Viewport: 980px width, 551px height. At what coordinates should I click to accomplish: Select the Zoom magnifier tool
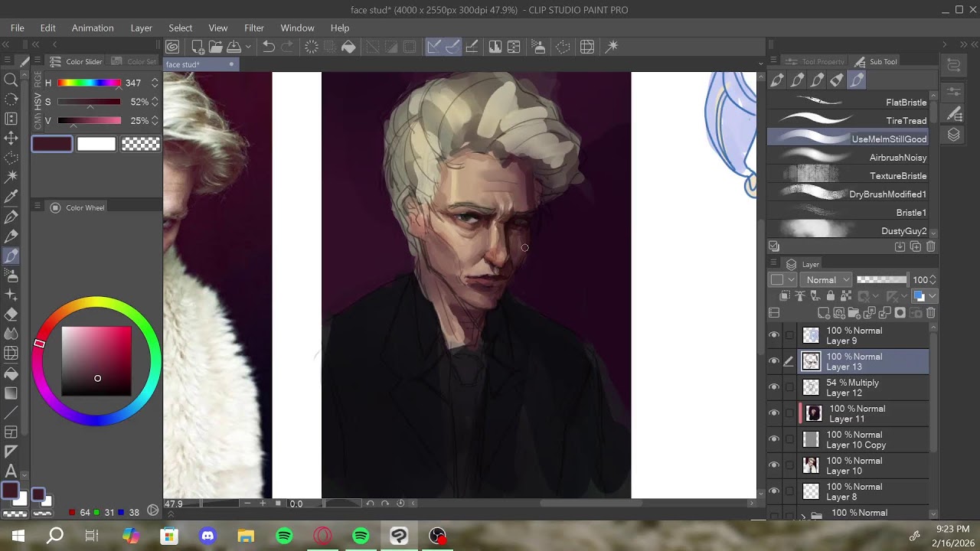tap(11, 80)
